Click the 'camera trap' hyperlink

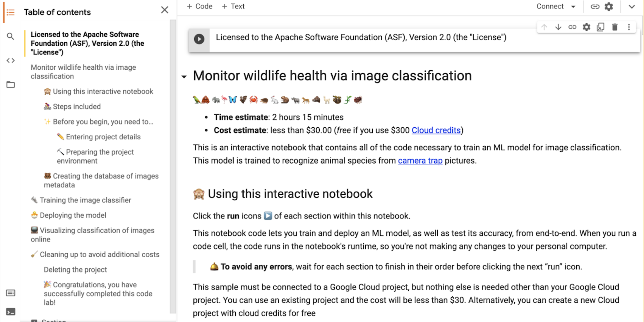(x=420, y=161)
